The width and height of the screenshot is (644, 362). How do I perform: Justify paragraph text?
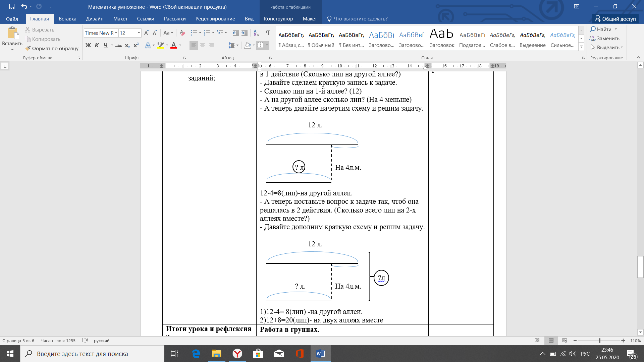tap(220, 45)
